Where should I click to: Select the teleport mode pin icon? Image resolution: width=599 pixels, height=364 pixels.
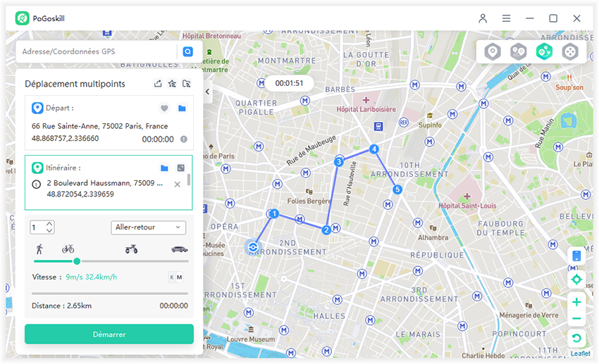tap(493, 51)
